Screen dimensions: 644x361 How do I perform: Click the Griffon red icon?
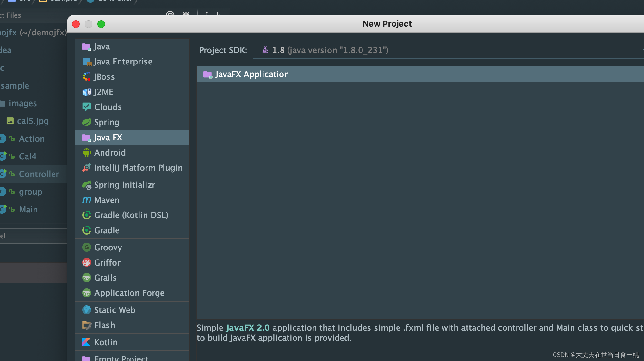86,263
